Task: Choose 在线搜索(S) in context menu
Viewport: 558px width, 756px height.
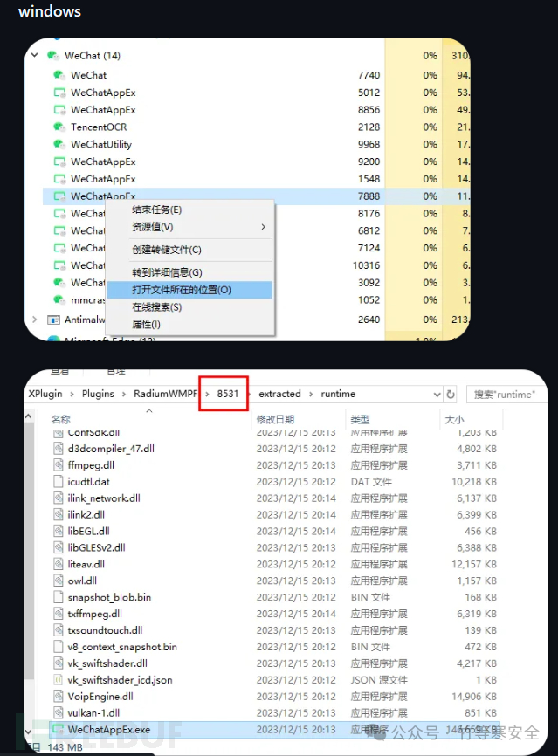Action: (189, 307)
